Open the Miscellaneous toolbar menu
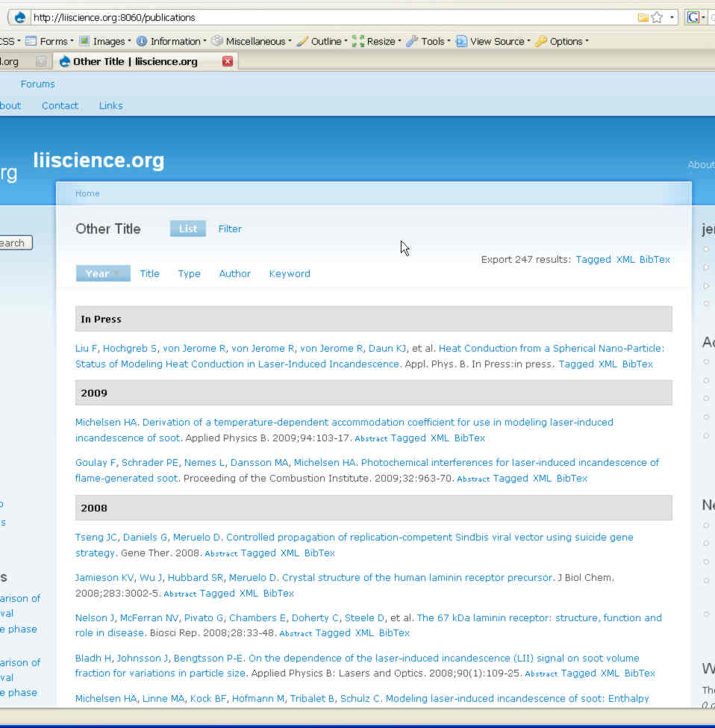This screenshot has width=715, height=728. (251, 41)
